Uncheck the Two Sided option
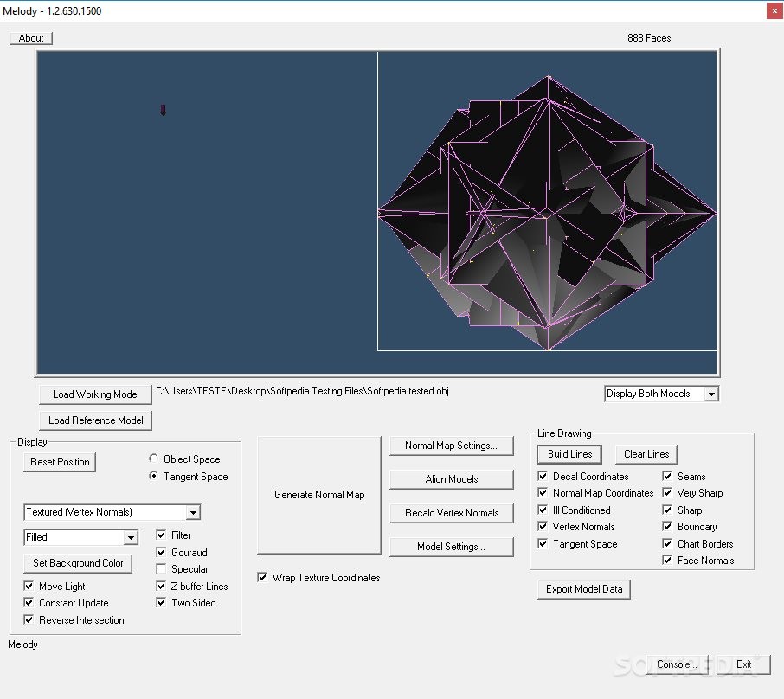The height and width of the screenshot is (699, 784). pos(161,602)
